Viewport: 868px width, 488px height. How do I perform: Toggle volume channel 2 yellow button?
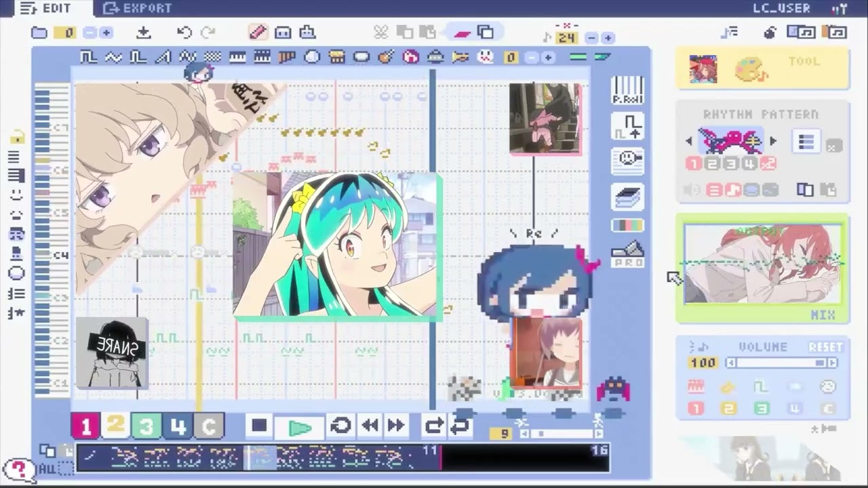click(x=729, y=409)
